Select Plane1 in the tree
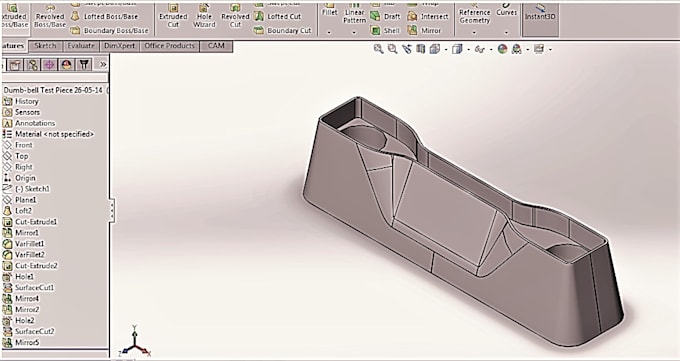 (20, 200)
